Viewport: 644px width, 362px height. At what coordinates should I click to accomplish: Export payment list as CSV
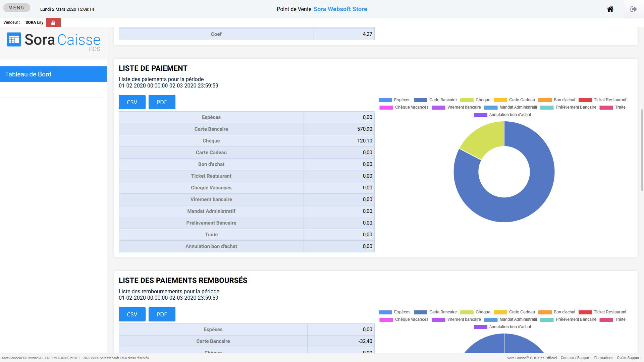[x=132, y=102]
